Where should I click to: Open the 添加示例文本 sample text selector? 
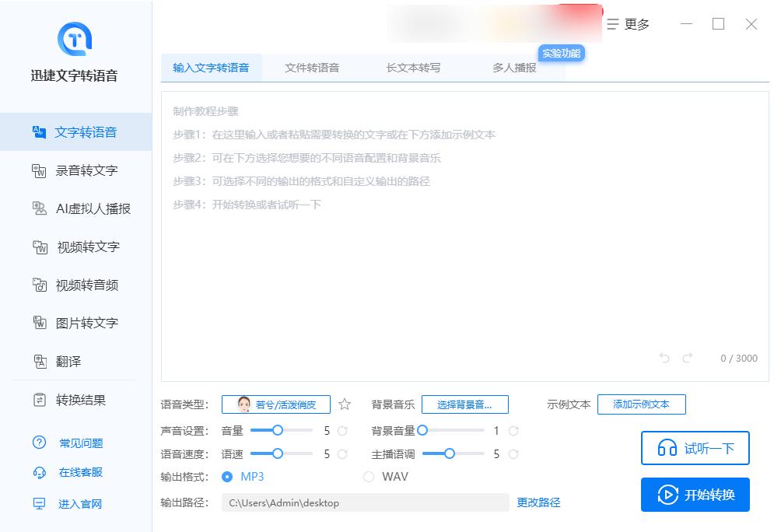[641, 404]
